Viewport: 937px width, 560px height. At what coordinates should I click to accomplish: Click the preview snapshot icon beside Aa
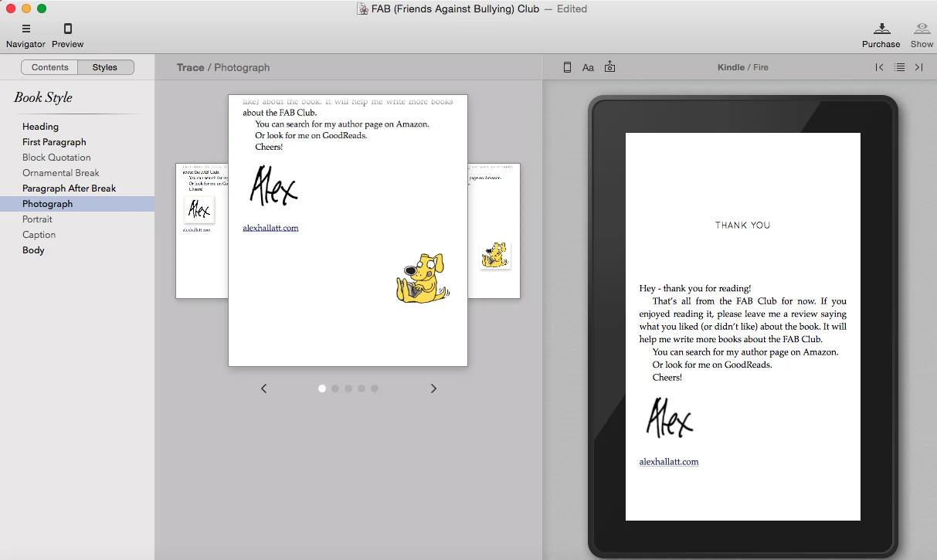coord(610,67)
